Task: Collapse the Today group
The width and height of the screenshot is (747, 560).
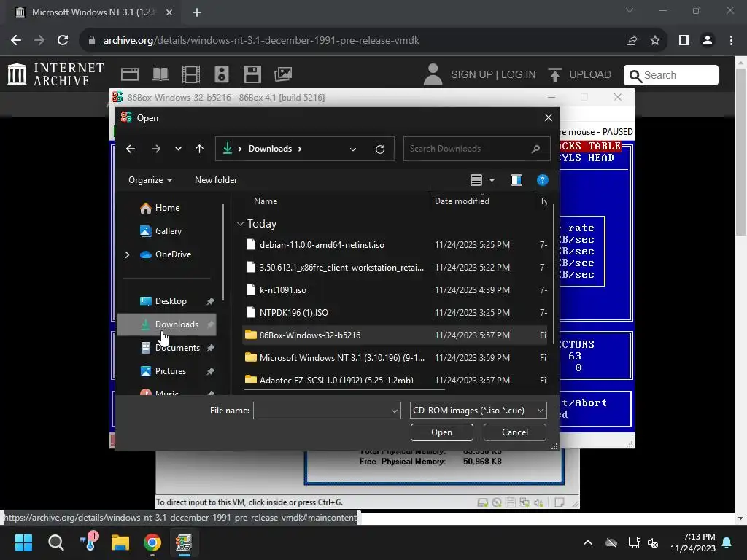Action: pos(240,224)
